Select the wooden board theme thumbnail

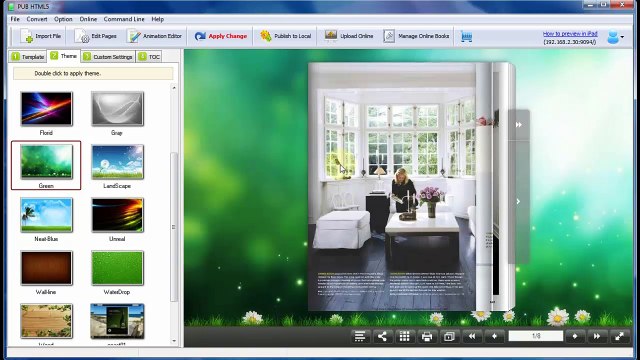pyautogui.click(x=46, y=321)
